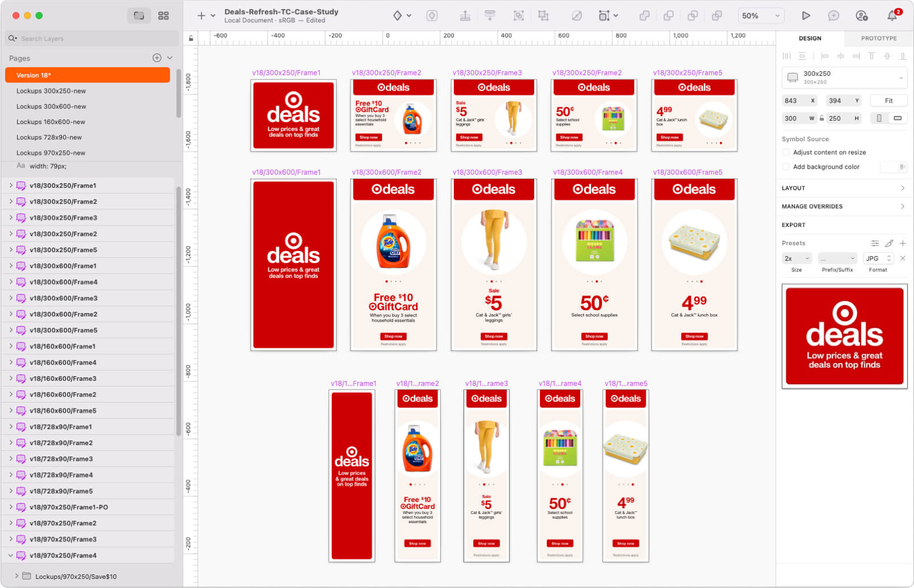This screenshot has height=588, width=914.
Task: Click the X position field showing 843
Action: pyautogui.click(x=800, y=101)
